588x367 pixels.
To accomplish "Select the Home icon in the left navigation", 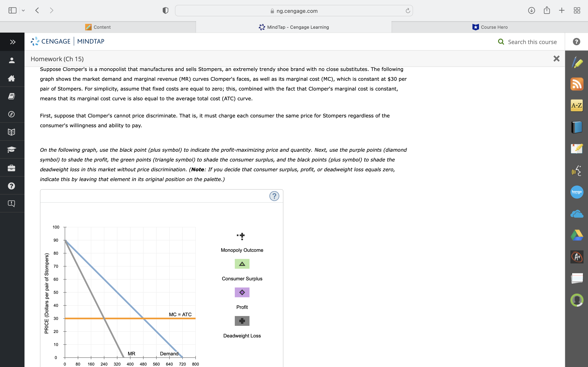I will [12, 78].
